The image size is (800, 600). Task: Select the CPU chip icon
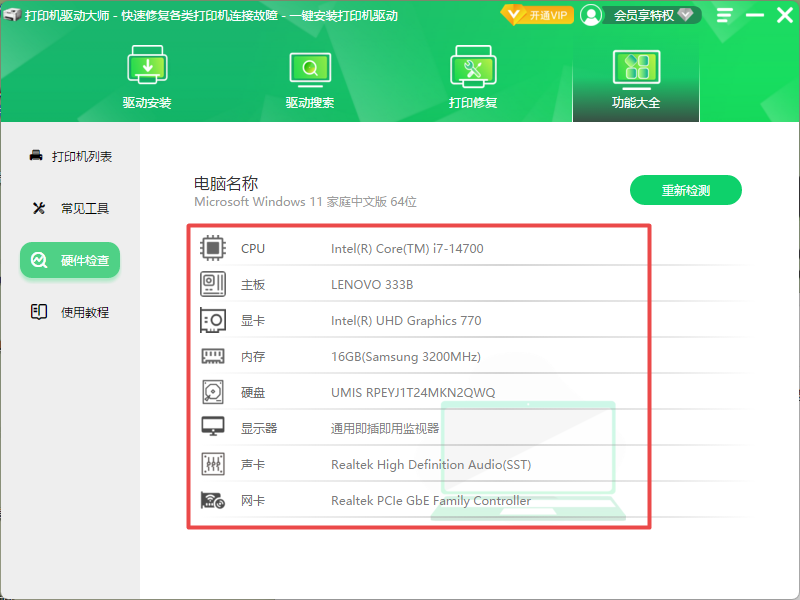click(211, 248)
